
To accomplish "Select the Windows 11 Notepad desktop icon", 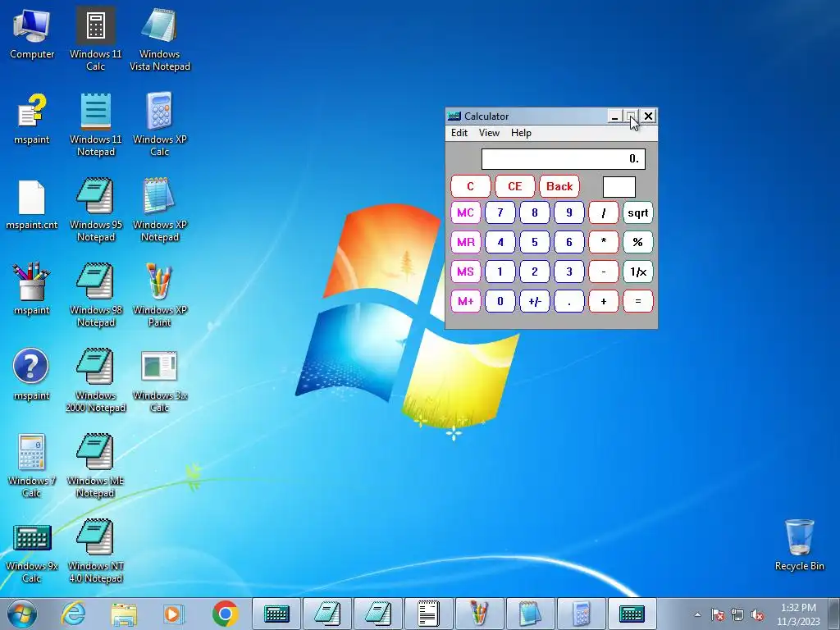I will 95,125.
